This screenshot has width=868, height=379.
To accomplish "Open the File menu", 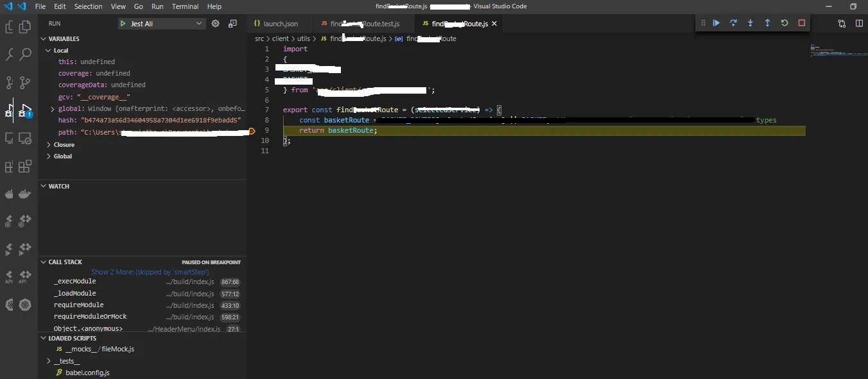I will (x=40, y=6).
